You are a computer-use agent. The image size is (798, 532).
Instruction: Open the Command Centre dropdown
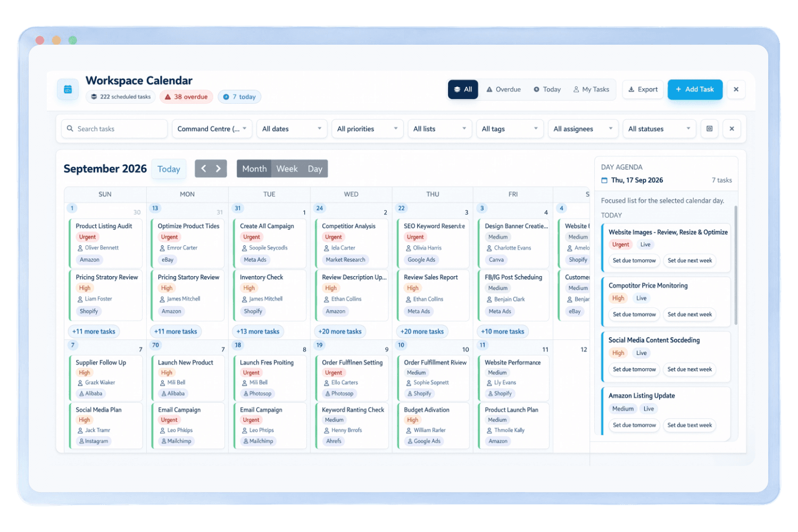[212, 129]
